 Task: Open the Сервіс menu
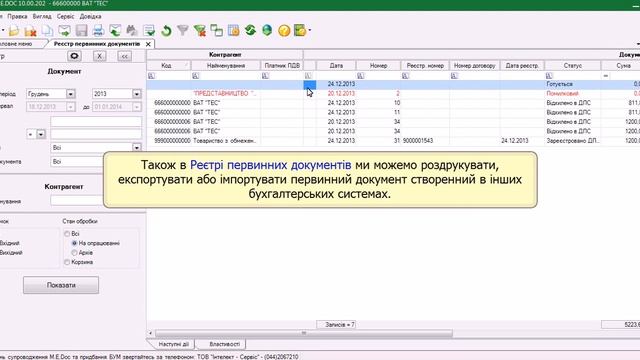pyautogui.click(x=65, y=16)
